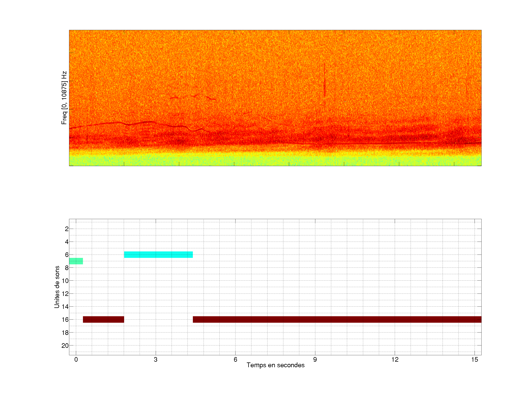Image resolution: width=532 pixels, height=399 pixels.
Task: Click the x-axis tick label 12
Action: (395, 359)
